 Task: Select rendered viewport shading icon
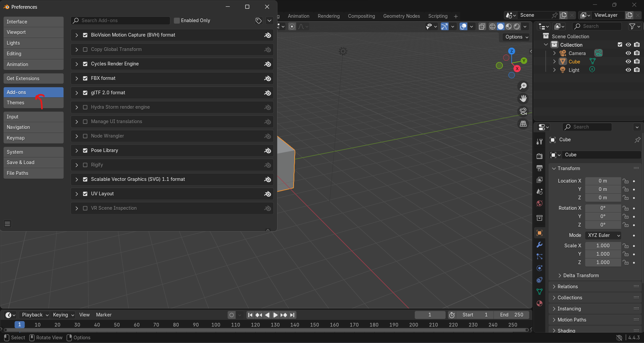click(x=517, y=27)
